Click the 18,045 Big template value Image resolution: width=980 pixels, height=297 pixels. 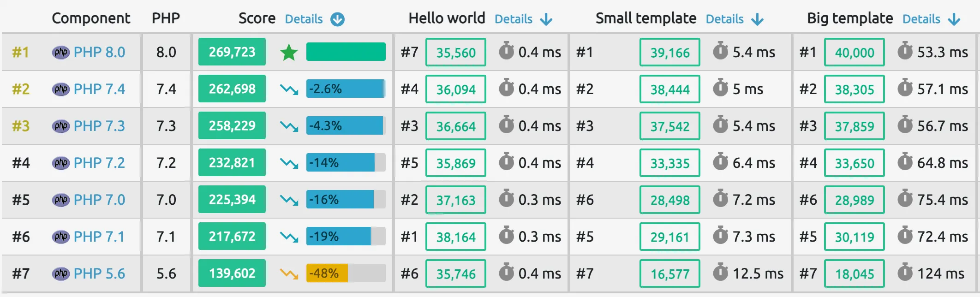855,273
